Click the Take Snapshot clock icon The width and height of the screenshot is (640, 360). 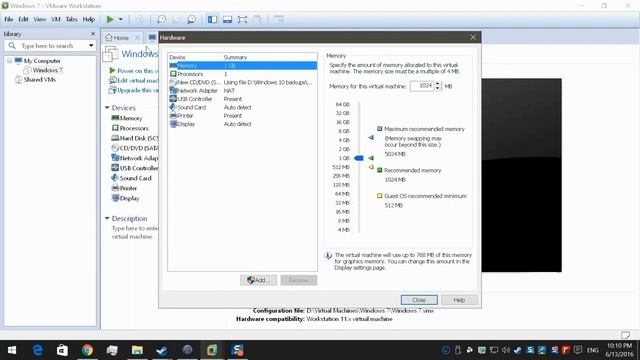161,19
